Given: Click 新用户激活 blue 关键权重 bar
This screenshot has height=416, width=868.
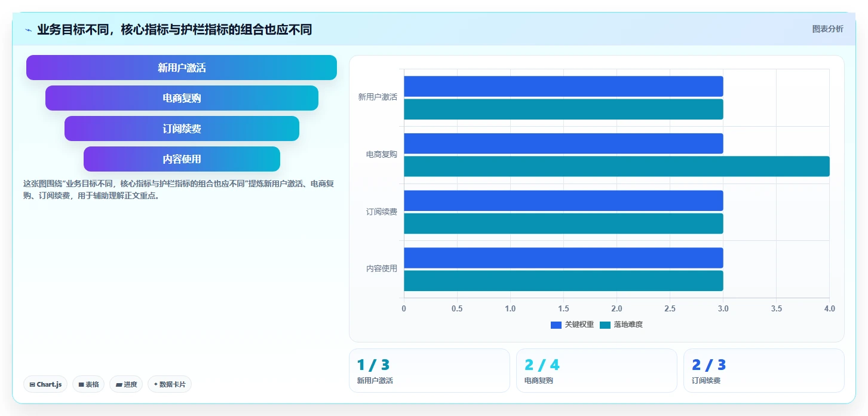Looking at the screenshot, I should pos(563,86).
